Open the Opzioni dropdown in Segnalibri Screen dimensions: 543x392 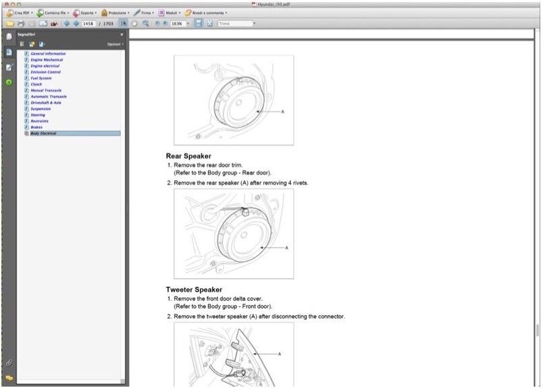coord(115,44)
